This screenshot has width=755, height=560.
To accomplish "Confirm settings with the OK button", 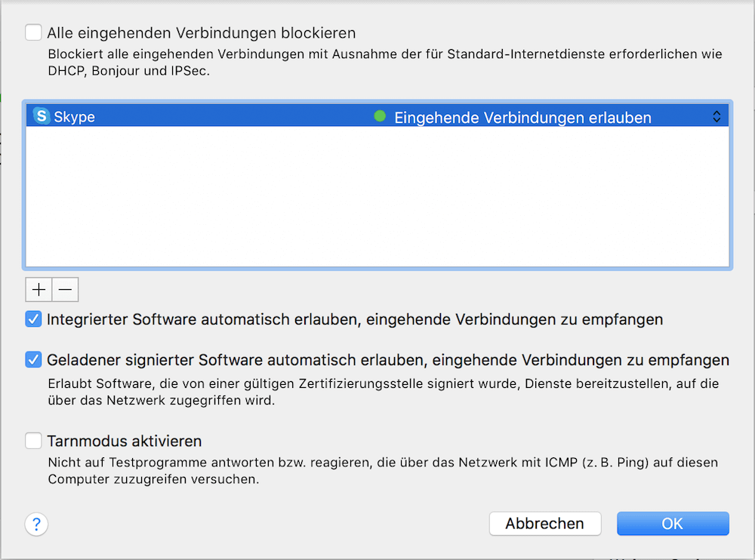I will (673, 524).
